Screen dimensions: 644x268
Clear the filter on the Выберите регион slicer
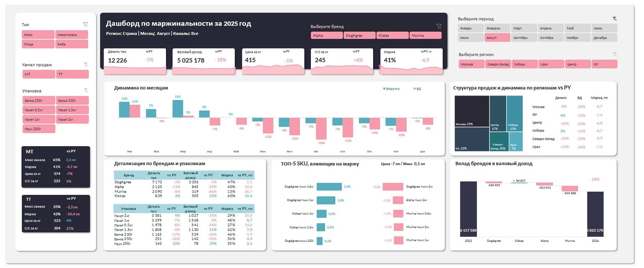pyautogui.click(x=614, y=54)
